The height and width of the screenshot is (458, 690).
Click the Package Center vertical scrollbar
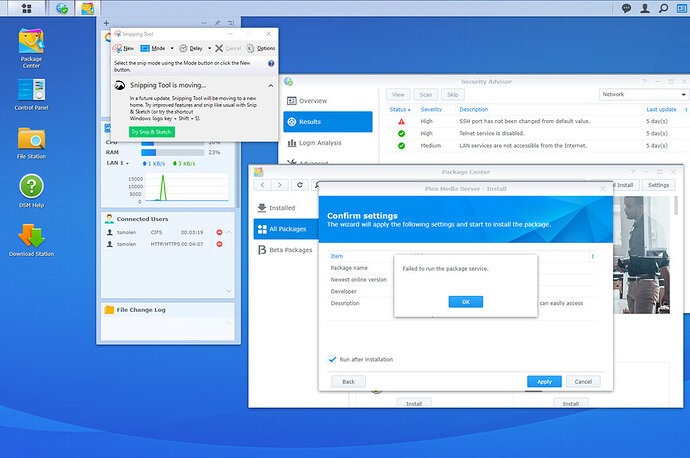click(676, 205)
